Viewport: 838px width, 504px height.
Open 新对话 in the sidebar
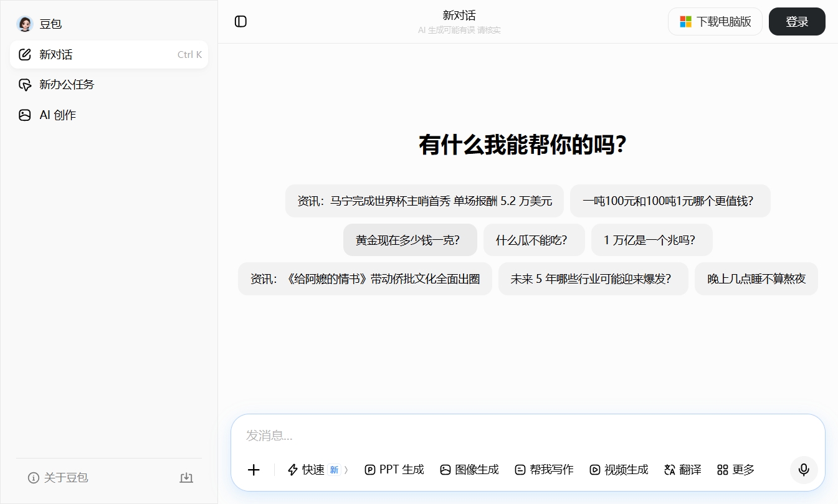point(109,55)
